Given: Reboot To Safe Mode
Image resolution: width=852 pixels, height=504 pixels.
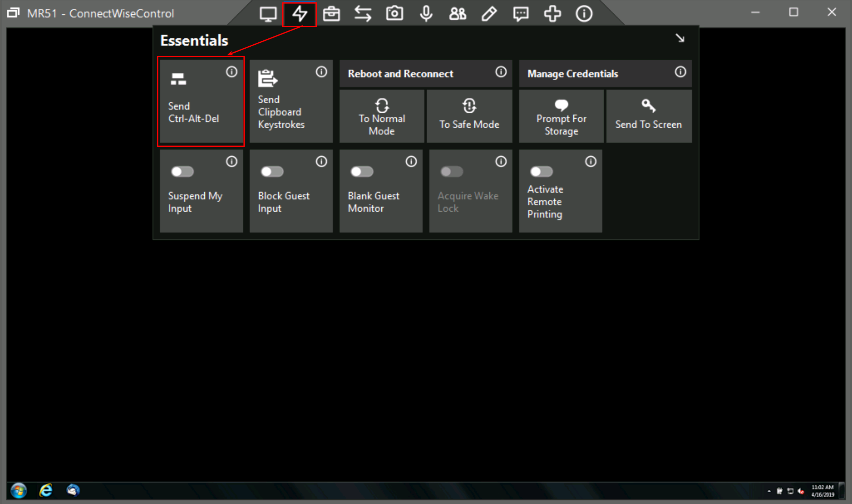Looking at the screenshot, I should pyautogui.click(x=470, y=116).
